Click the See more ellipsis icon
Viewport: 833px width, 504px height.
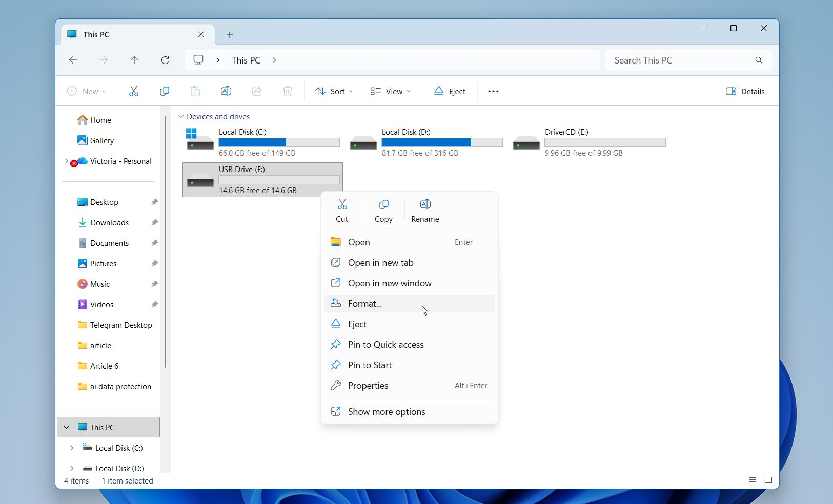pos(493,91)
